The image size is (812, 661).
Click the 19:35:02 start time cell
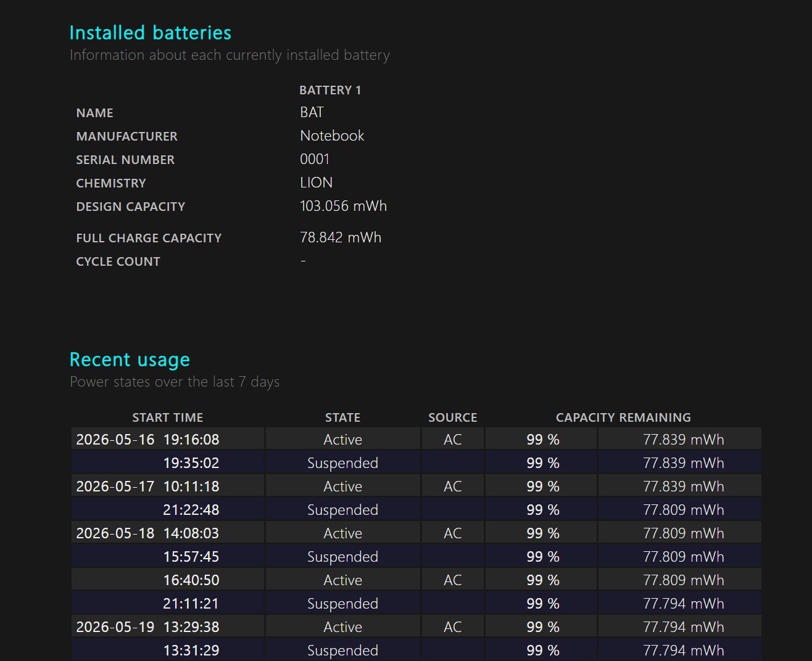(x=168, y=462)
